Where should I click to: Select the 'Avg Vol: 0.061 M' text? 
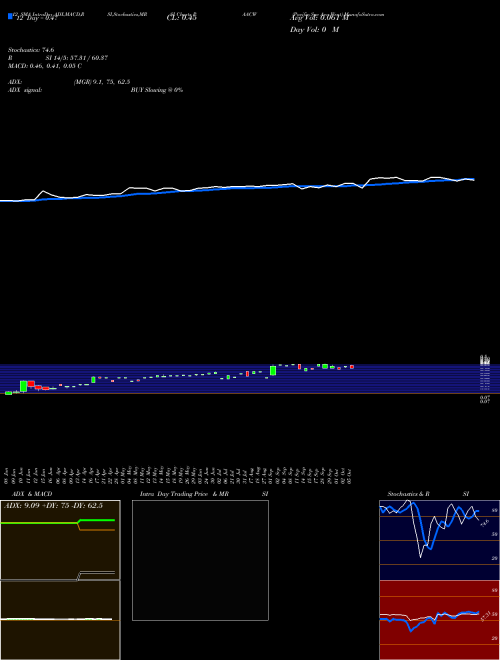[320, 18]
